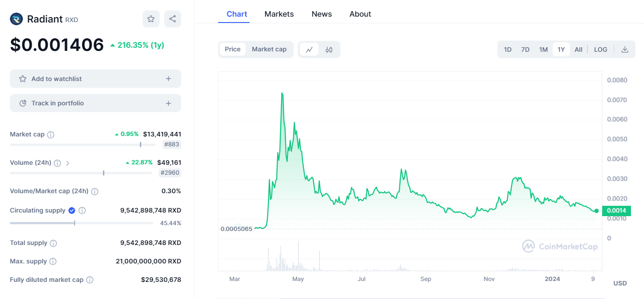Screen dimensions: 644x299
Task: Click Fully diluted market cap info icon
Action: coord(89,280)
